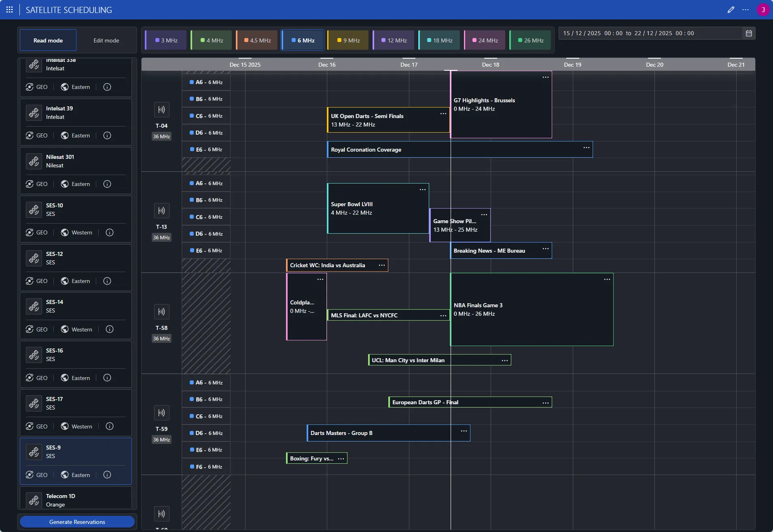The height and width of the screenshot is (532, 773).
Task: Show info for Intelsat 39
Action: click(107, 135)
